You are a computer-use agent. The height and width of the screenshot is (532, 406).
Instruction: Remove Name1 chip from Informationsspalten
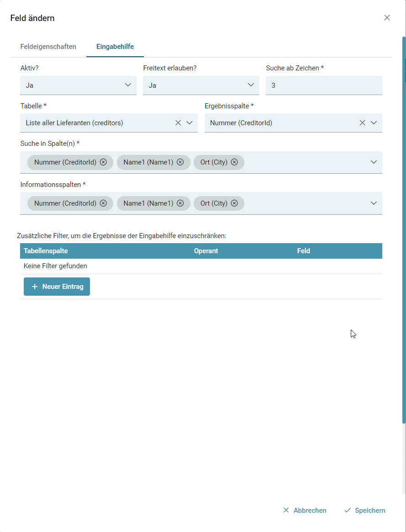[180, 203]
